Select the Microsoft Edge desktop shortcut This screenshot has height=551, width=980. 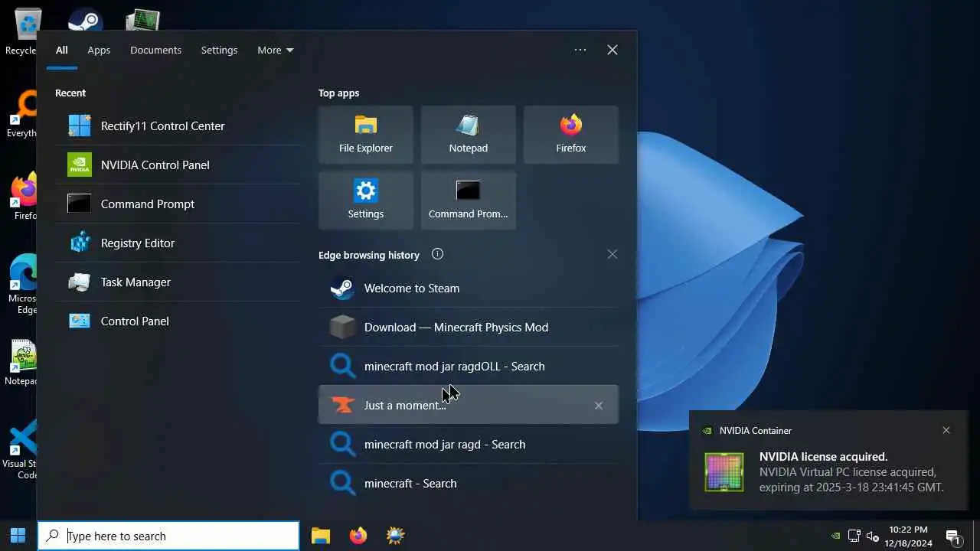coord(21,285)
